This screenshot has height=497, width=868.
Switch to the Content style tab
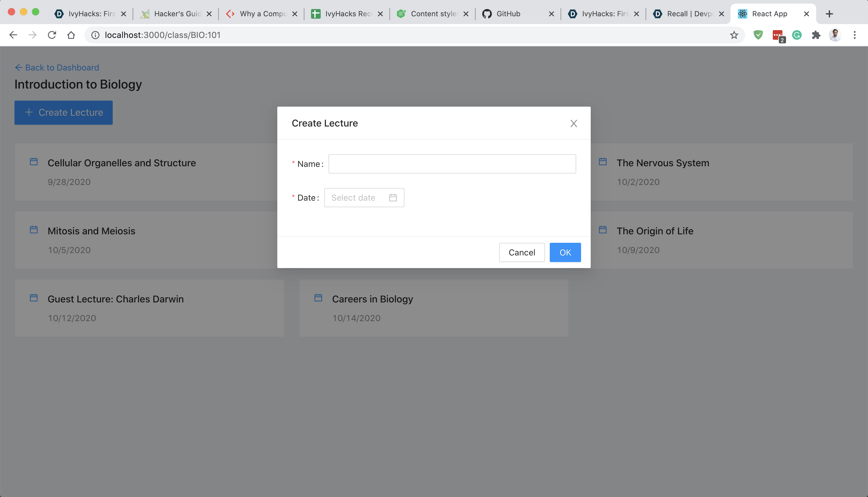coord(432,14)
